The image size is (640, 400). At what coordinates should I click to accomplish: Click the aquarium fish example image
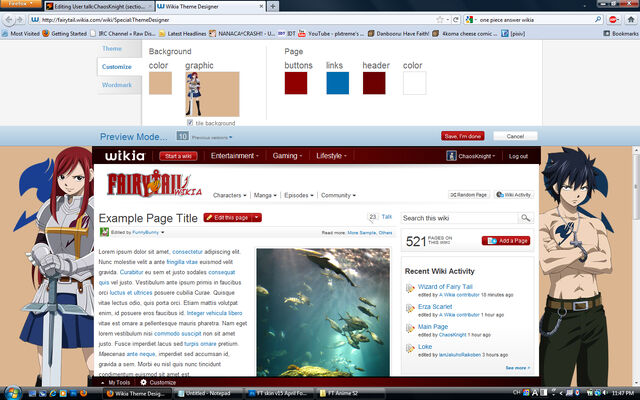click(x=323, y=312)
